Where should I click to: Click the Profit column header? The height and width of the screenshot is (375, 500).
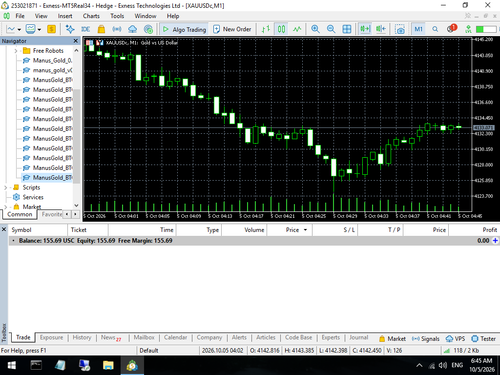coord(474,230)
